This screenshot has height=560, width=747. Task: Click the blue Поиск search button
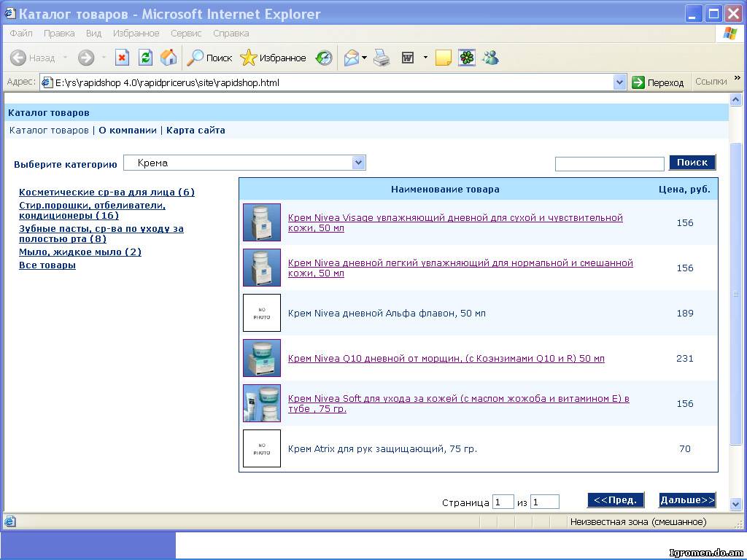pyautogui.click(x=692, y=163)
